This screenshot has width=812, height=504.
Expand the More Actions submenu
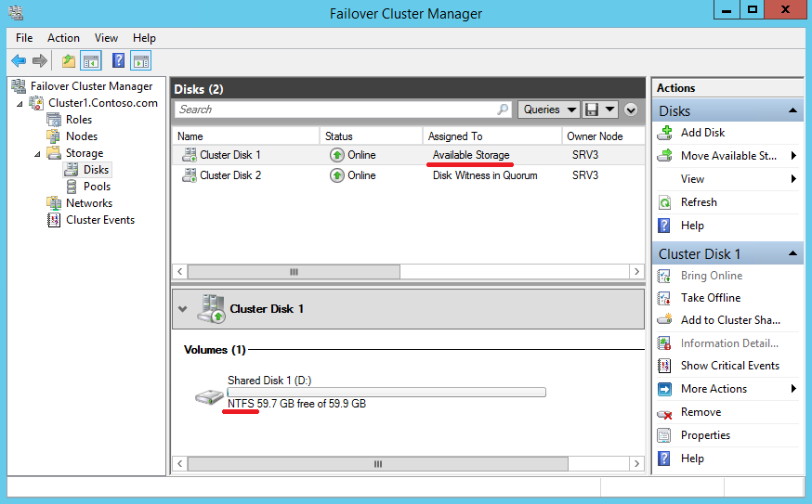[714, 389]
